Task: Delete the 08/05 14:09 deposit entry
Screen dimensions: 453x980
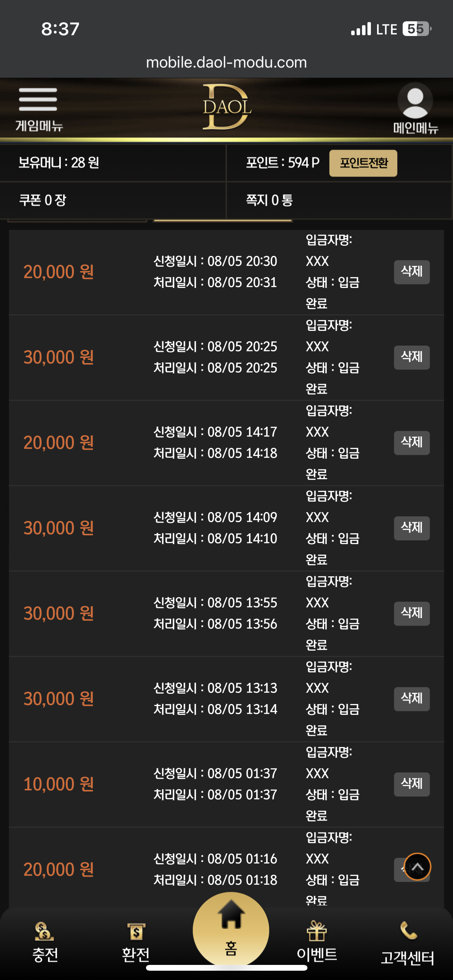Action: pos(412,528)
